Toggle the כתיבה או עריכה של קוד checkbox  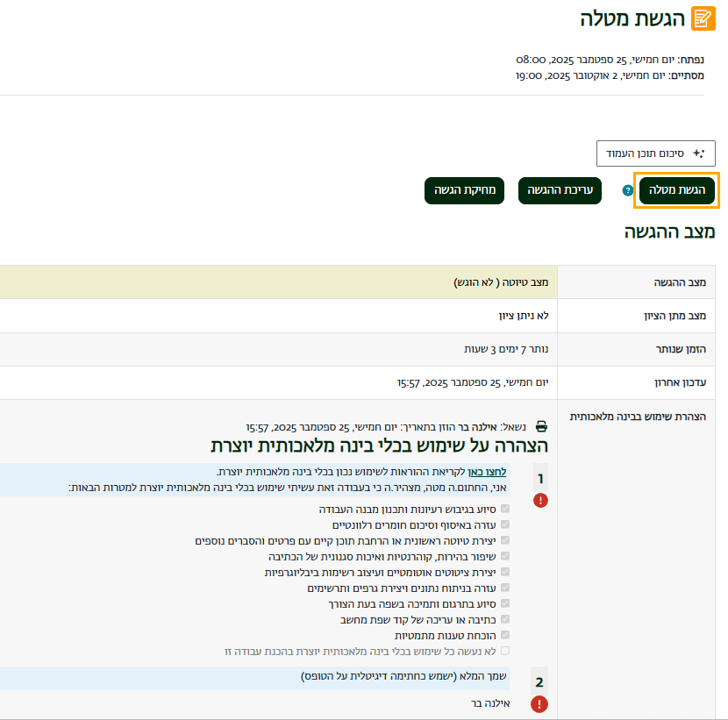(x=504, y=619)
